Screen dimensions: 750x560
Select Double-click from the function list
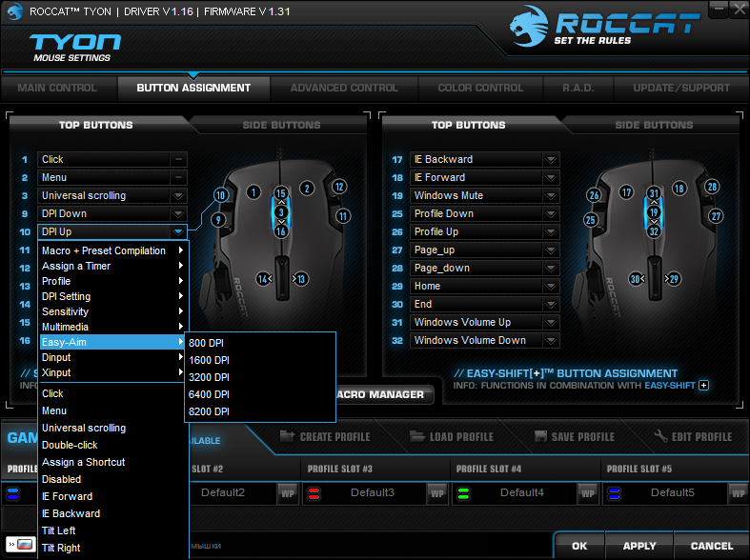(113, 445)
